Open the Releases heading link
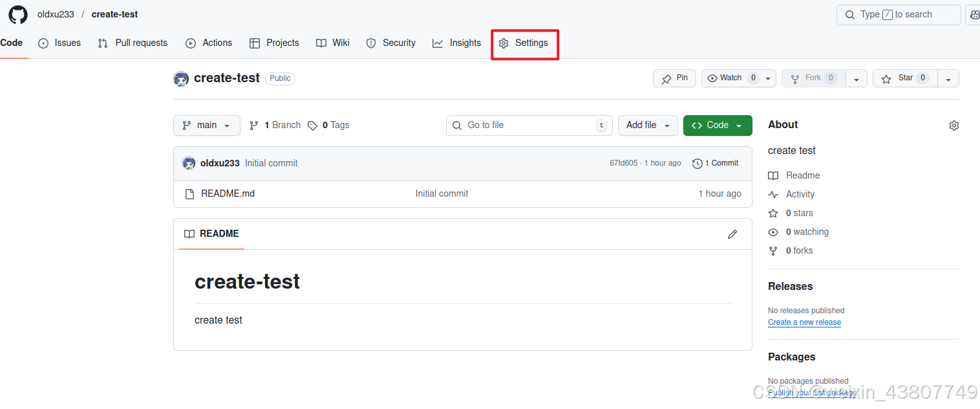 (x=791, y=286)
